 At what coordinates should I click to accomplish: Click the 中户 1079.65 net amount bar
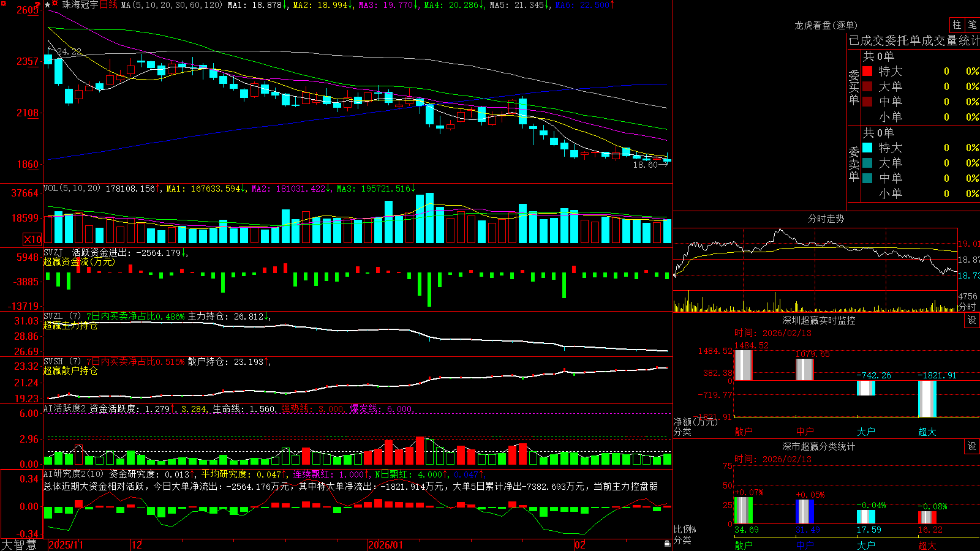pos(805,370)
